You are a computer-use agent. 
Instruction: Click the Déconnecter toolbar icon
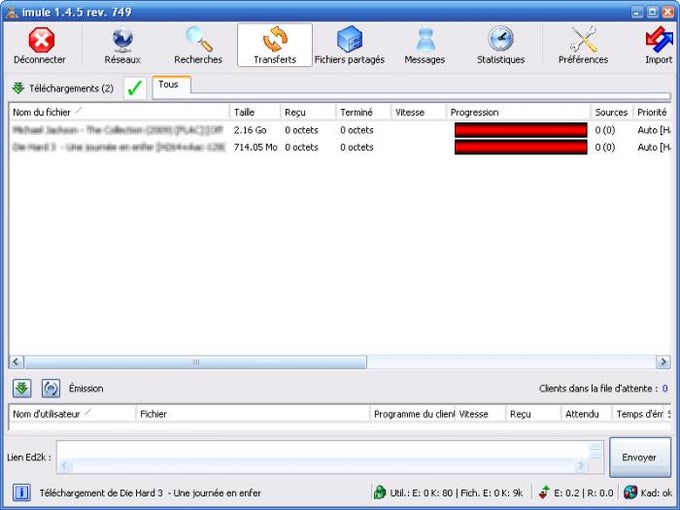(x=41, y=40)
